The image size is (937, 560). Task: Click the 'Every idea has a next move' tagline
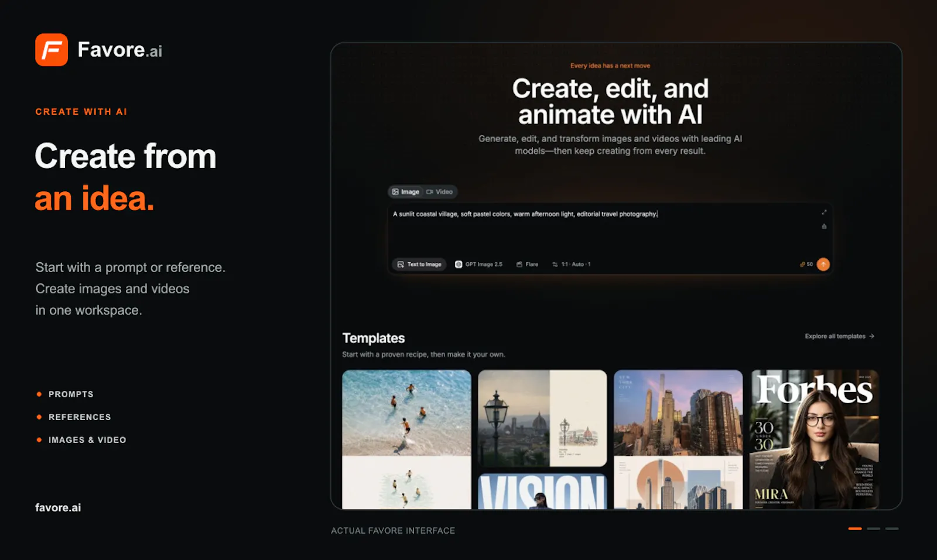[610, 66]
